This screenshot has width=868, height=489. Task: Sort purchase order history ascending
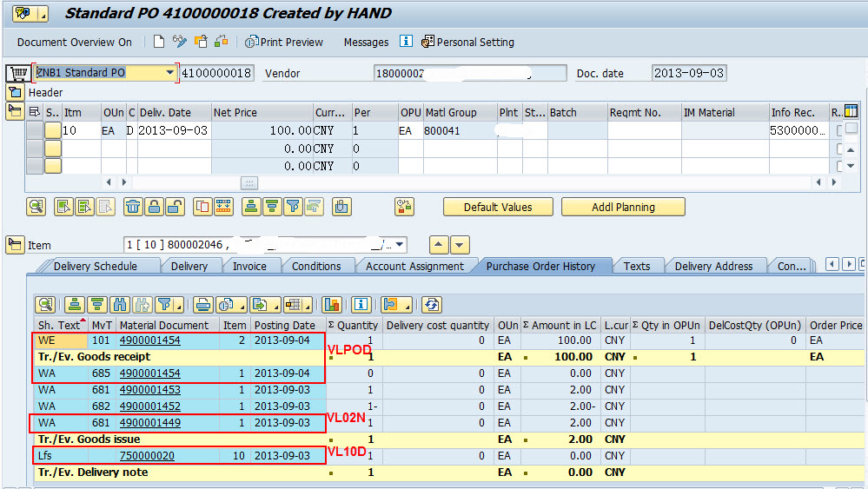click(x=74, y=305)
